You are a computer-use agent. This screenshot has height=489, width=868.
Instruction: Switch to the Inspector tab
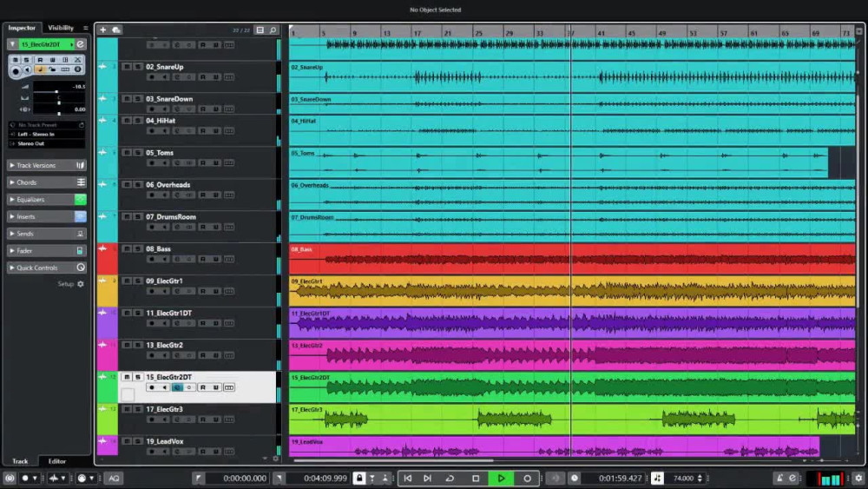(22, 28)
